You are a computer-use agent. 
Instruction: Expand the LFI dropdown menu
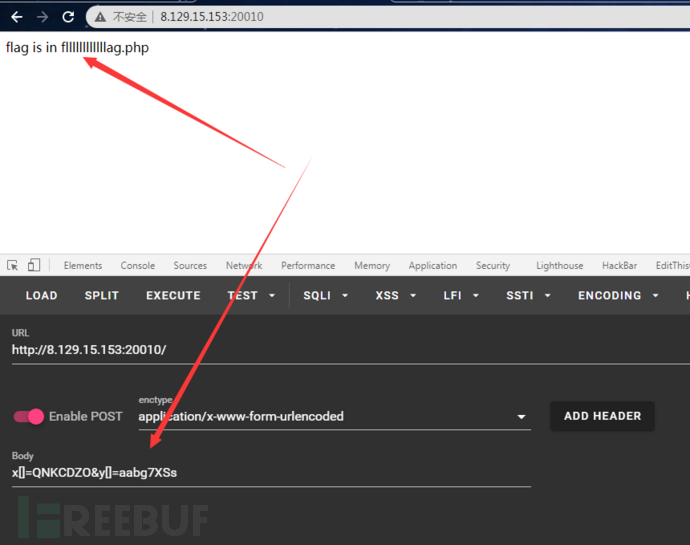tap(461, 295)
